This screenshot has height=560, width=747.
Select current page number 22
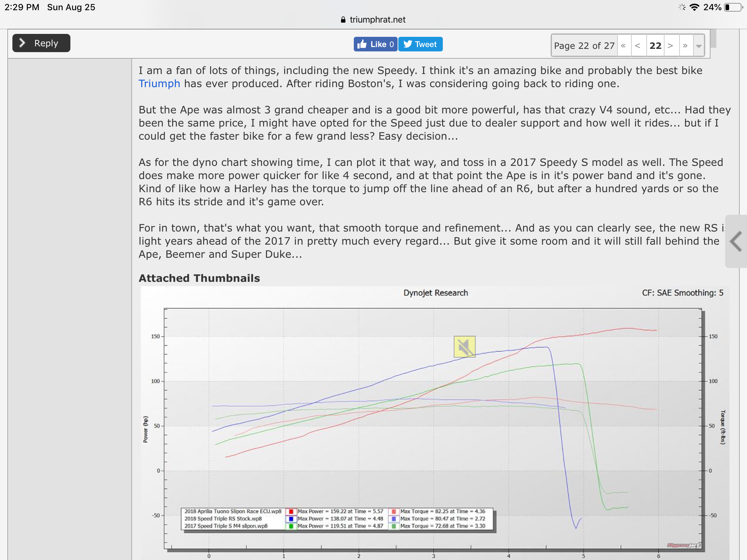(655, 46)
